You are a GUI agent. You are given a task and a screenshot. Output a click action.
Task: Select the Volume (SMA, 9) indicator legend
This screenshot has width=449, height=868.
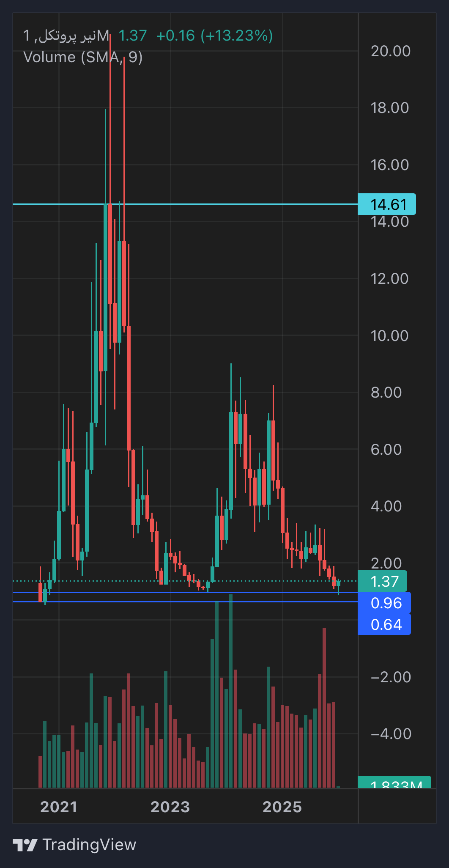(x=83, y=57)
